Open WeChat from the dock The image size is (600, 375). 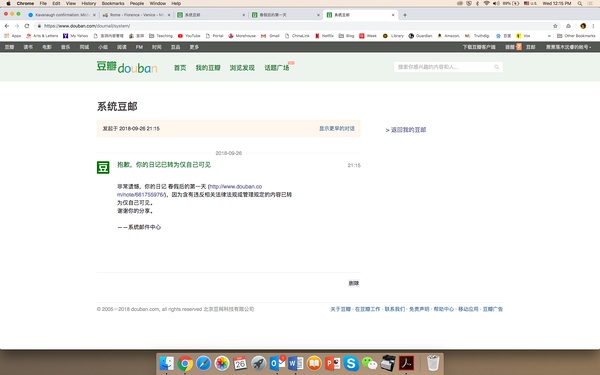click(369, 363)
